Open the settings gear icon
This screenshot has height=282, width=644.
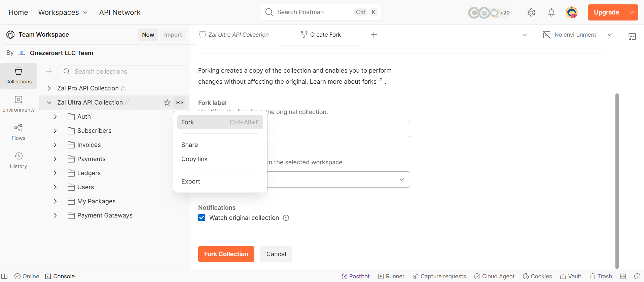[531, 12]
